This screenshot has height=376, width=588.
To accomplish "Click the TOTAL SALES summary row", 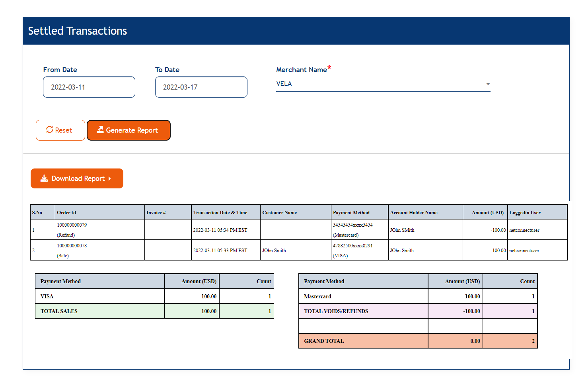I will point(58,311).
